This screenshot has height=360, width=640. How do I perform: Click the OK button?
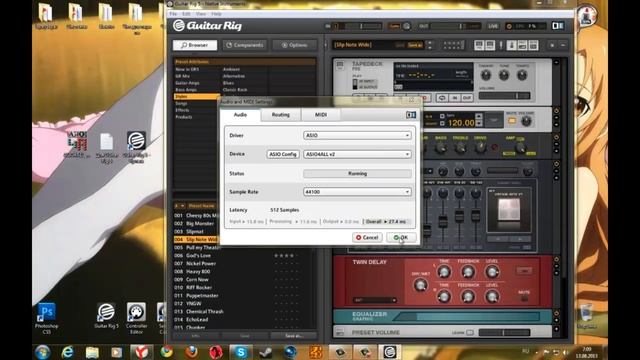401,238
